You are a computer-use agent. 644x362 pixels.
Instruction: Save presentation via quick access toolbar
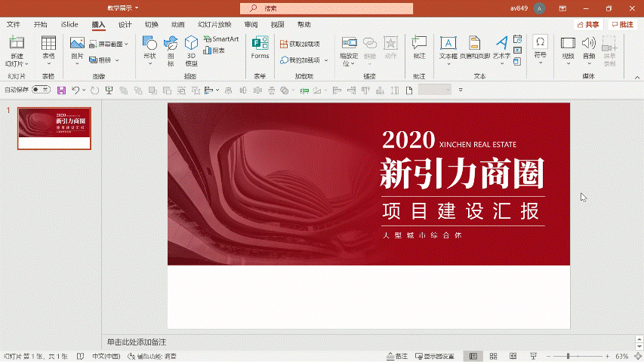[61, 90]
